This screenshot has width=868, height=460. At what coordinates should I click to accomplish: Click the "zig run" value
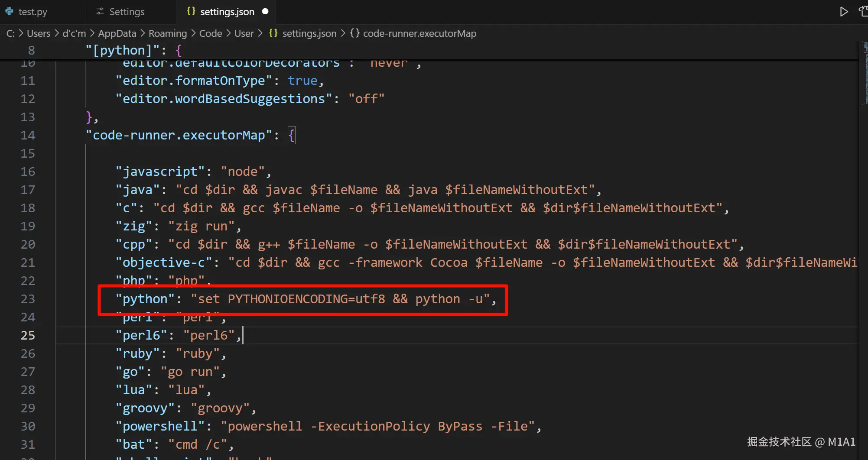202,226
